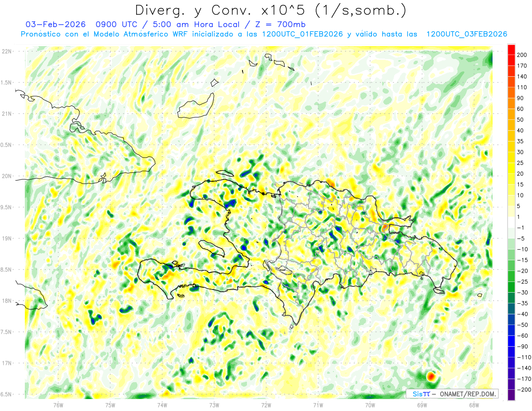Click the latitude label "19N"
The width and height of the screenshot is (532, 411).
pos(7,239)
